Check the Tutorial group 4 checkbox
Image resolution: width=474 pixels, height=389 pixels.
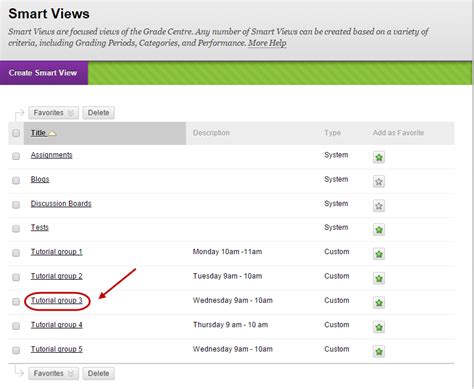tap(16, 326)
